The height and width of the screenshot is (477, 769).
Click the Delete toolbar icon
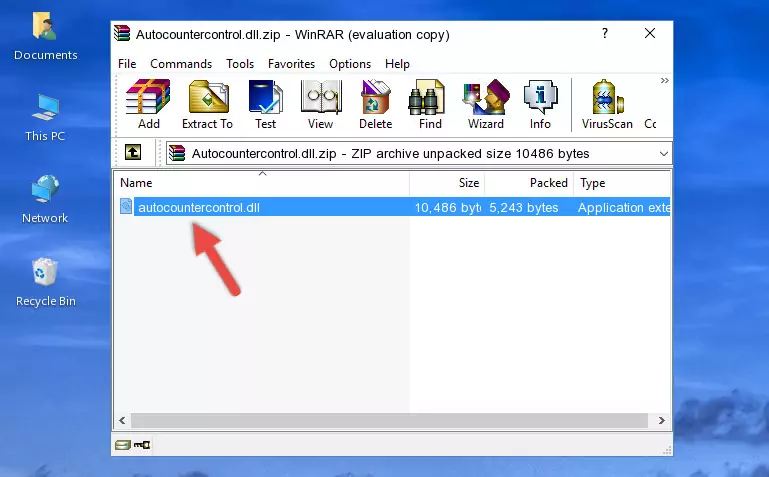pos(376,104)
